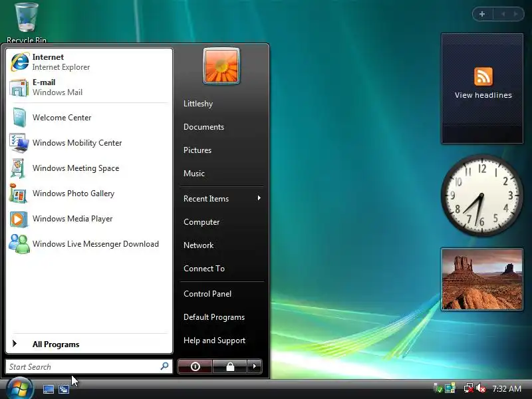This screenshot has height=399, width=532.
Task: Click the user account flower picture
Action: [221, 66]
